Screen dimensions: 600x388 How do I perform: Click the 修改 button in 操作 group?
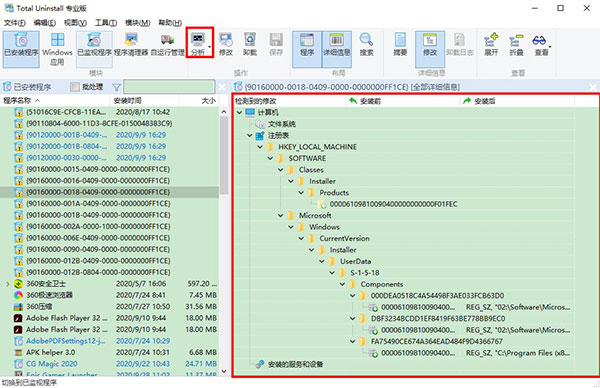point(226,44)
